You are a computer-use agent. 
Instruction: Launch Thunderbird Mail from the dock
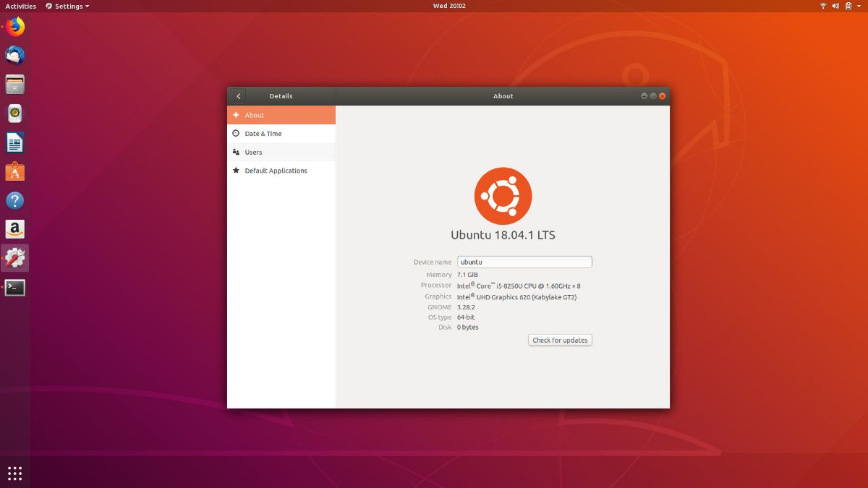click(x=15, y=56)
